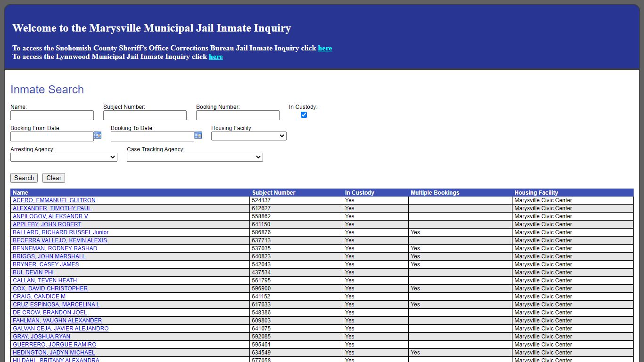Open inmate ANPILOGOV, ALEKSANDR V
The width and height of the screenshot is (644, 362).
(x=50, y=216)
